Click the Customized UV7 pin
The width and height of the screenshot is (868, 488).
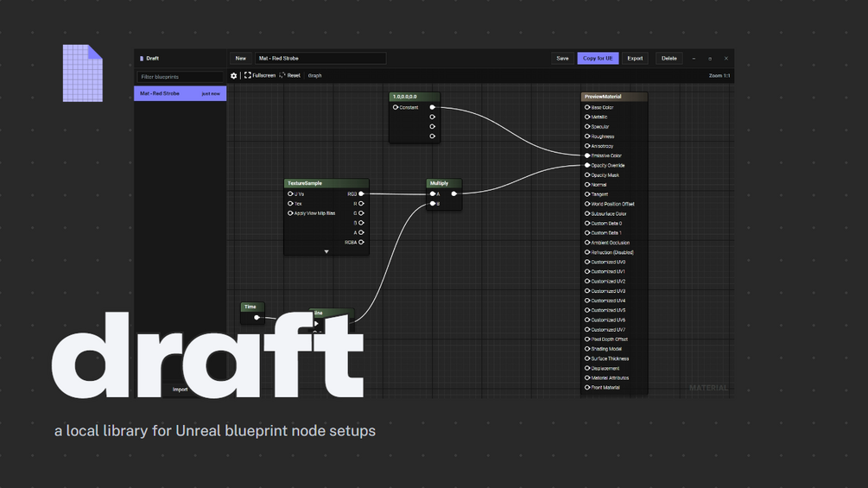point(587,330)
